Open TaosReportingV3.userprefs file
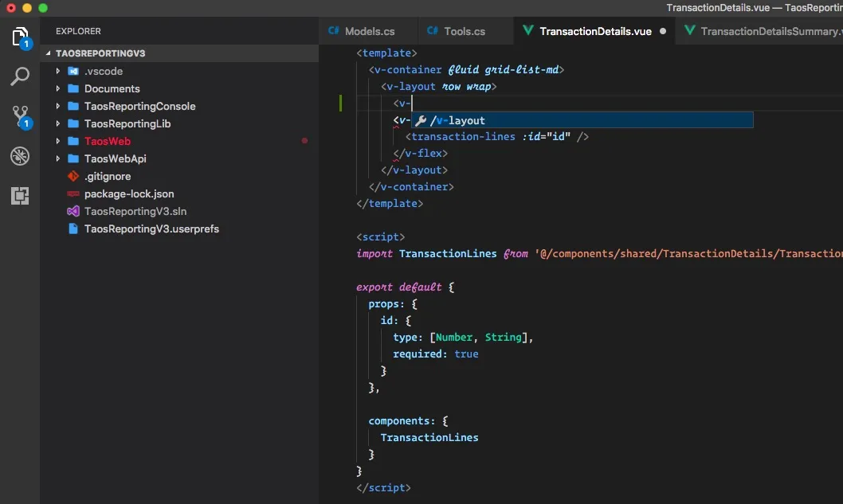This screenshot has width=843, height=504. tap(151, 229)
